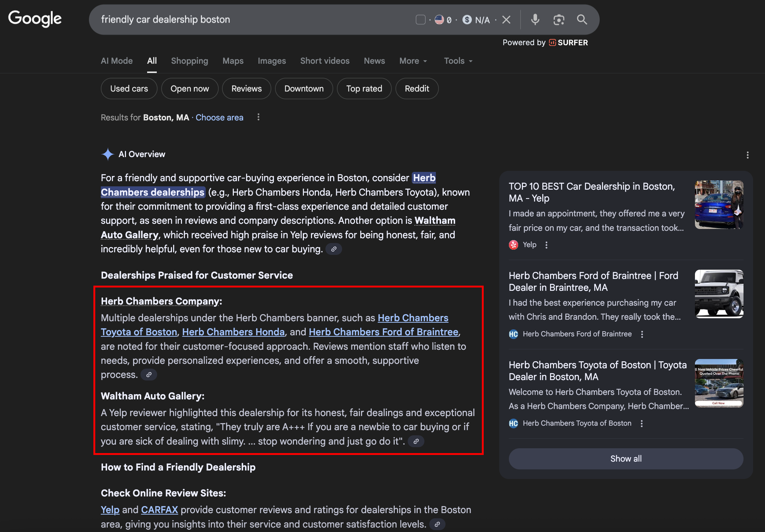This screenshot has height=532, width=765.
Task: Open Herb Chambers Ford of Braintree result title
Action: click(x=593, y=282)
